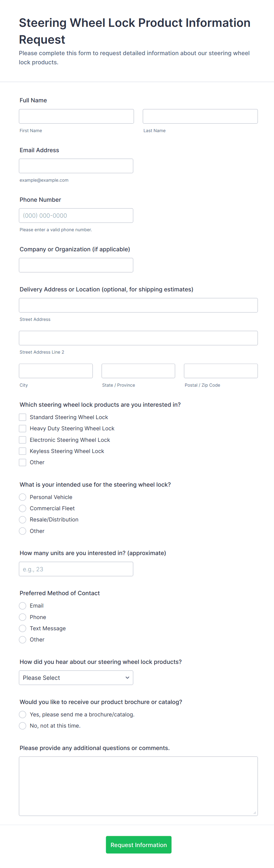This screenshot has height=868, width=274.
Task: Open the 'Please Select' dropdown
Action: [76, 678]
